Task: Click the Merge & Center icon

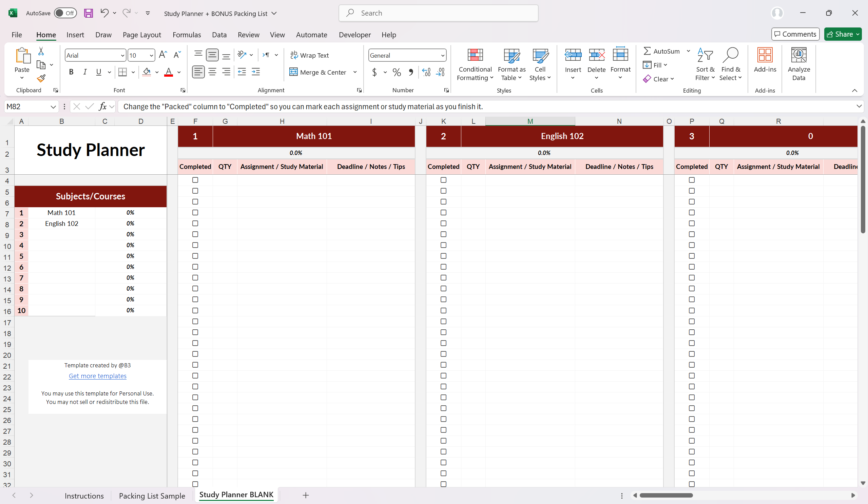Action: [x=293, y=72]
